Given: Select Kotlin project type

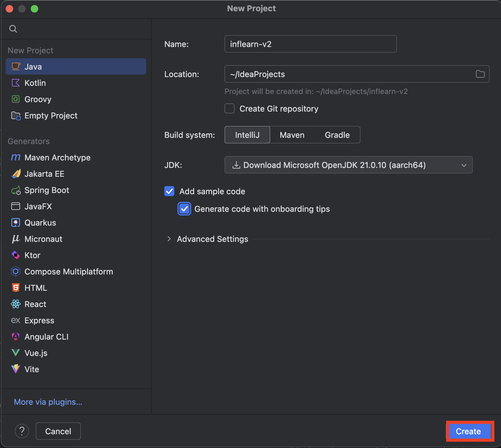Looking at the screenshot, I should pos(76,83).
